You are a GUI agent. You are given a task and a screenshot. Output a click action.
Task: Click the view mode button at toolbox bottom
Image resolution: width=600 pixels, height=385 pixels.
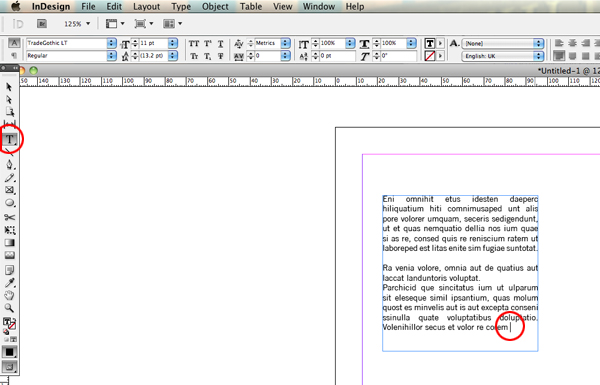point(10,367)
